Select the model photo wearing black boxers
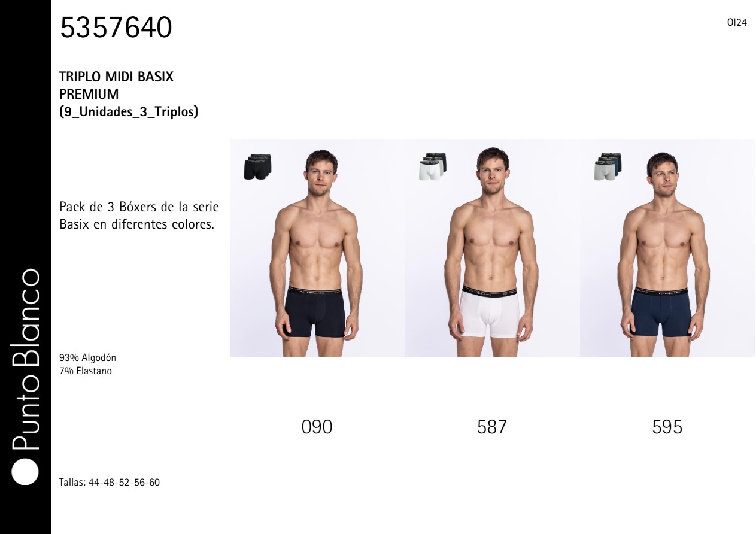Image resolution: width=756 pixels, height=534 pixels. click(x=317, y=248)
